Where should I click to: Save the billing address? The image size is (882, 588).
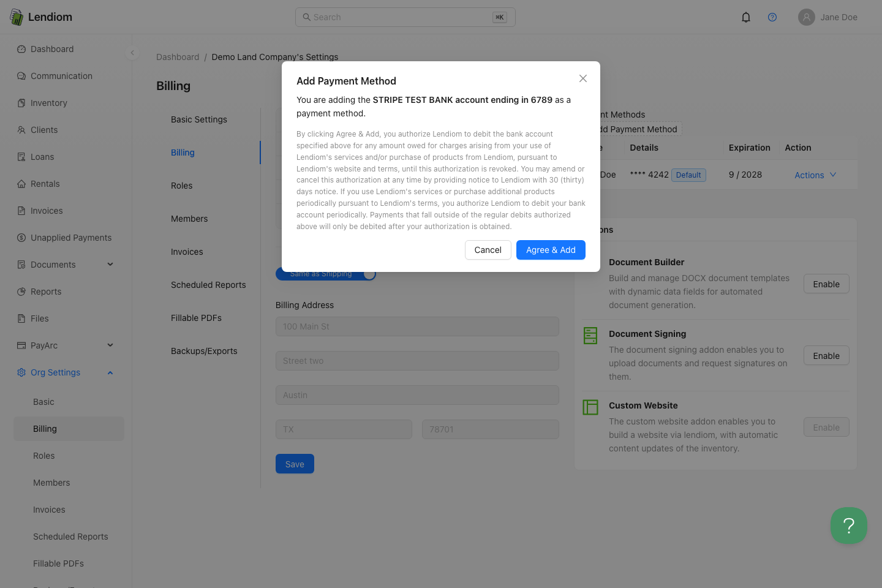[295, 464]
